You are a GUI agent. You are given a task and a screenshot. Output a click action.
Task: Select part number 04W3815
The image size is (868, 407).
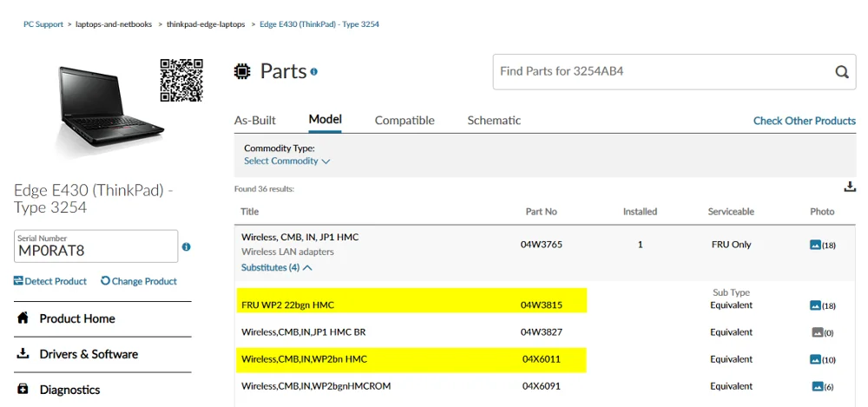coord(542,305)
